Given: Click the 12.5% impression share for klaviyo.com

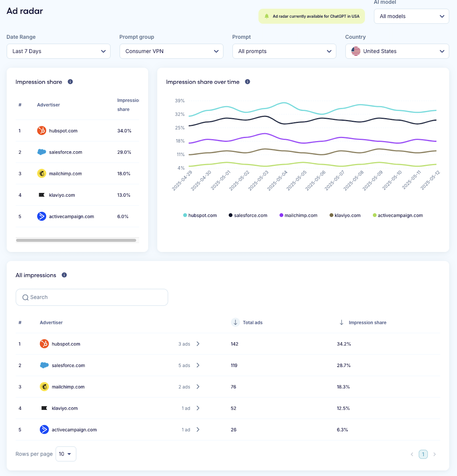Looking at the screenshot, I should [x=343, y=408].
